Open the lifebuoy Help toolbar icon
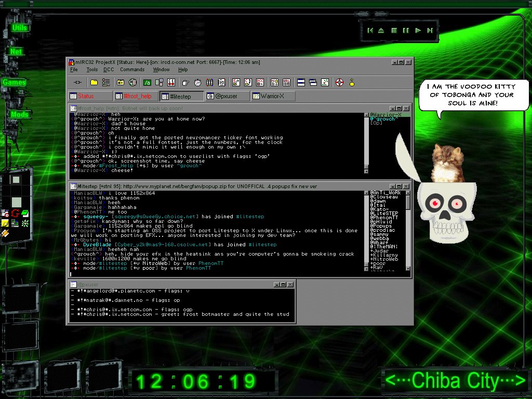 (340, 83)
